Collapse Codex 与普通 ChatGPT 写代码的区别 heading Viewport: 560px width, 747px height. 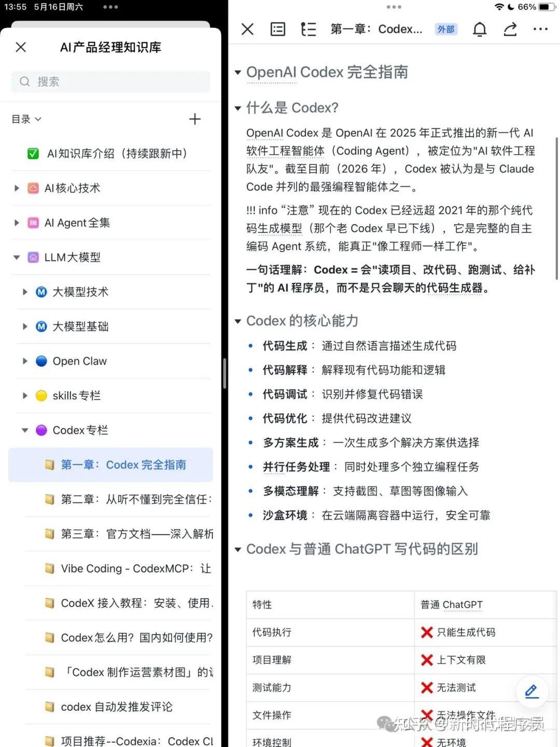click(x=238, y=549)
